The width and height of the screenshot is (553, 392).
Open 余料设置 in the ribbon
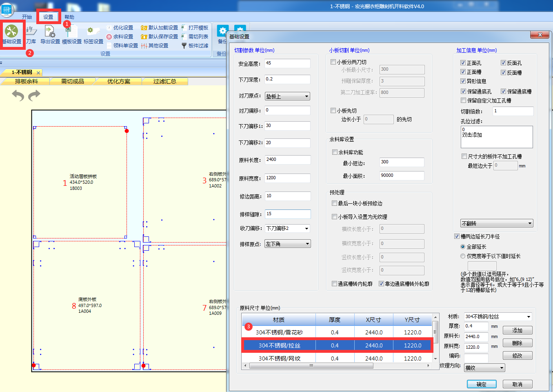120,37
